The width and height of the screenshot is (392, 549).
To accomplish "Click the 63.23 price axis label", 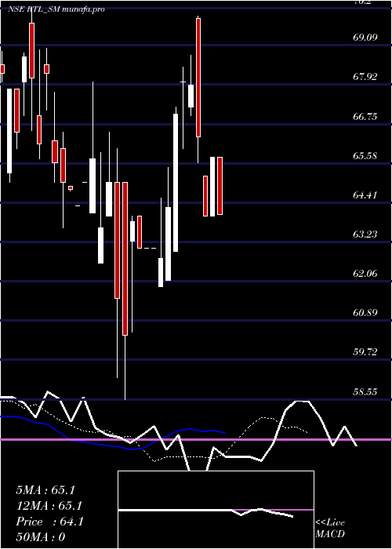I will [x=365, y=235].
